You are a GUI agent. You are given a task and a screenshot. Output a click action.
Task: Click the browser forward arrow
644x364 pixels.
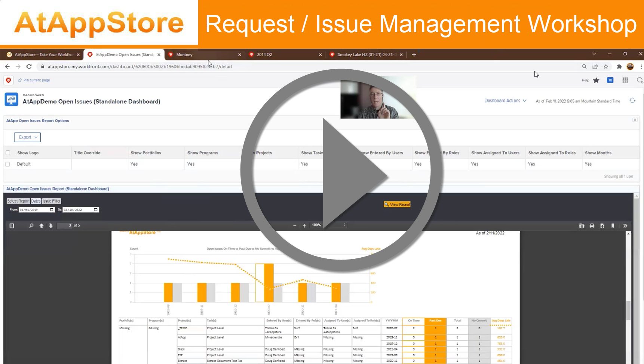pyautogui.click(x=18, y=66)
